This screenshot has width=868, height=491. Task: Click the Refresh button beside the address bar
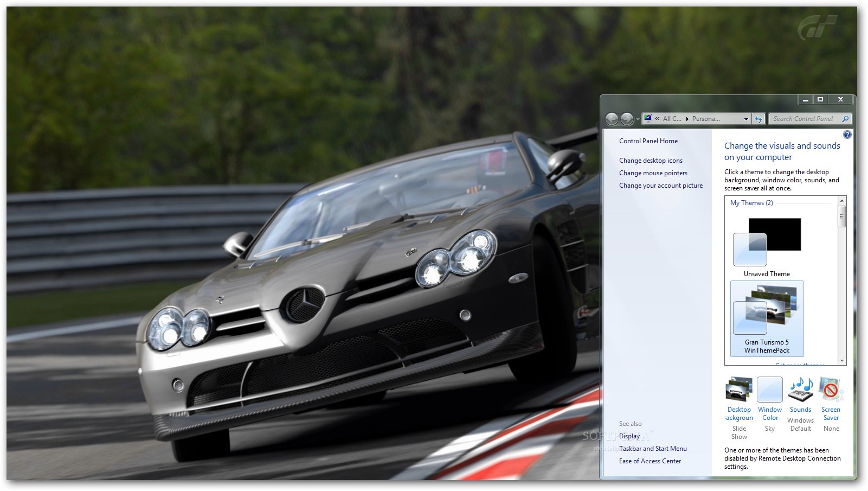point(758,119)
